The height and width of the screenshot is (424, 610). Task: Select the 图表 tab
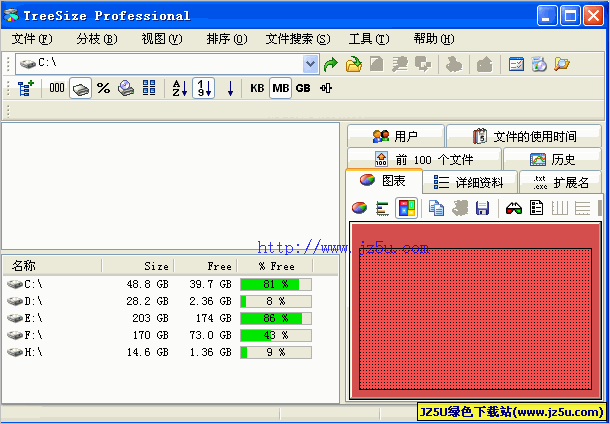384,181
